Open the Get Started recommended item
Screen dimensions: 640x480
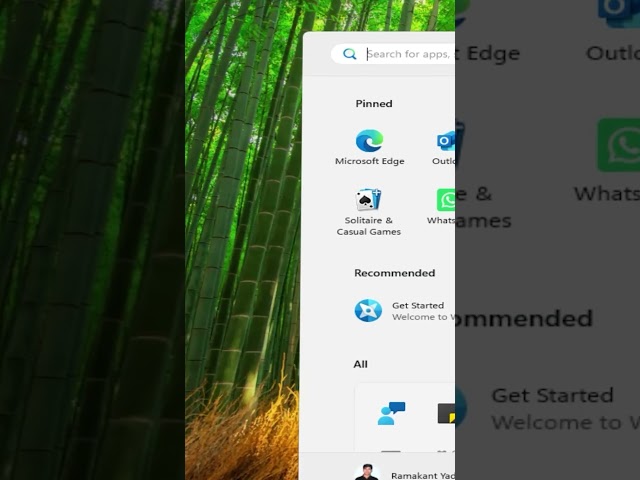coord(404,311)
